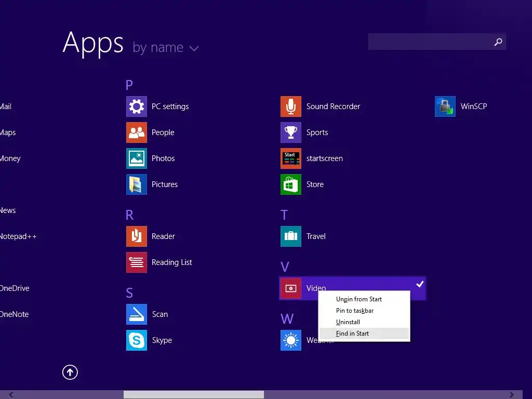Select Pin to taskbar

pos(364,311)
